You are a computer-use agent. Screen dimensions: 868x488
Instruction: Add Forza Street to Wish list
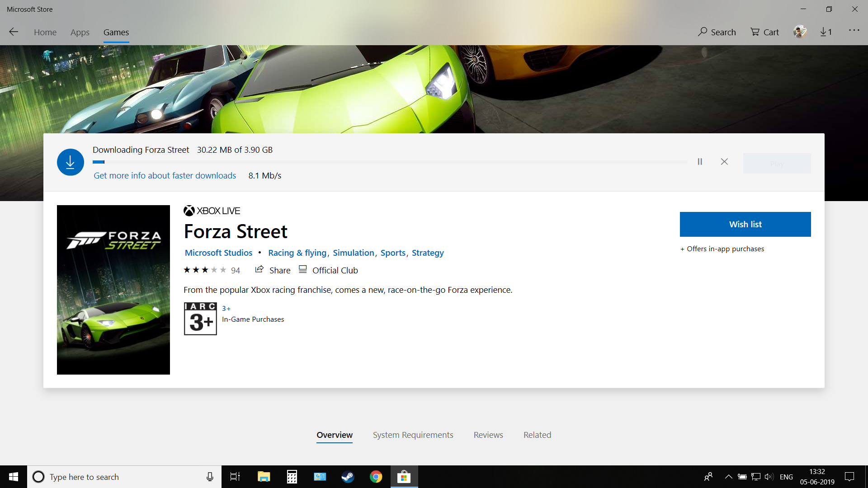point(745,224)
